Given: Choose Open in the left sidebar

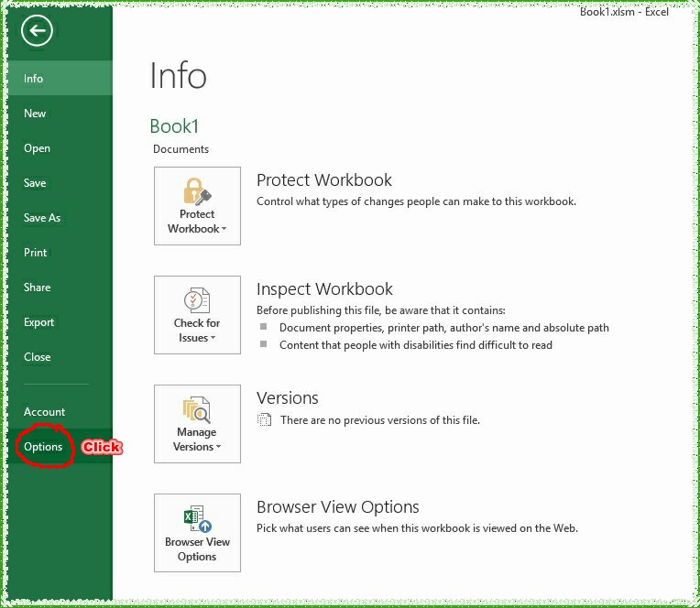Looking at the screenshot, I should (x=60, y=147).
